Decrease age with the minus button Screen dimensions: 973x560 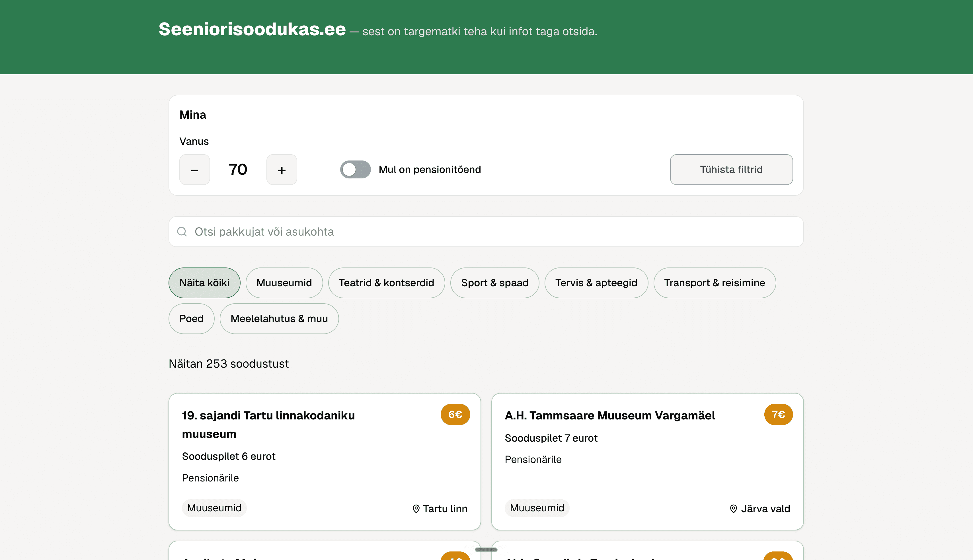pyautogui.click(x=195, y=170)
